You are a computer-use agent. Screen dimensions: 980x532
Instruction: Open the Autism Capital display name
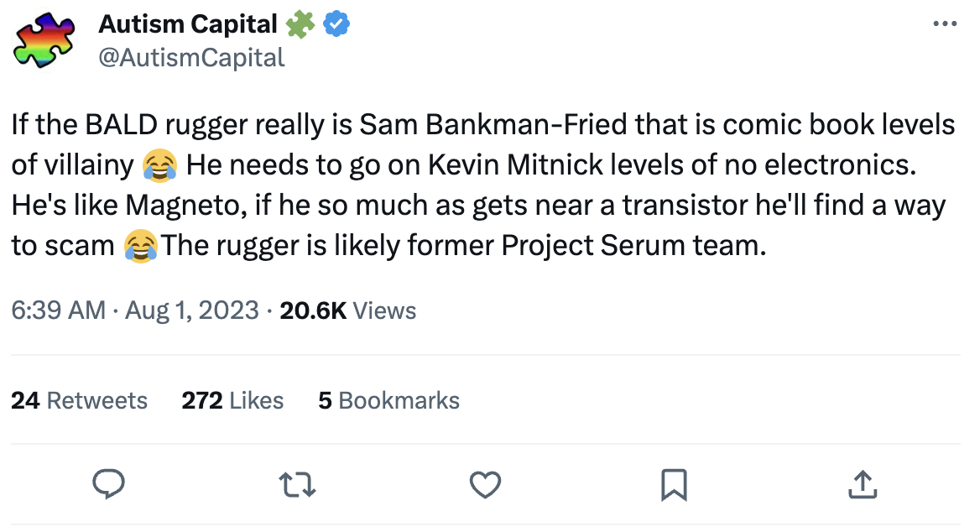(188, 25)
